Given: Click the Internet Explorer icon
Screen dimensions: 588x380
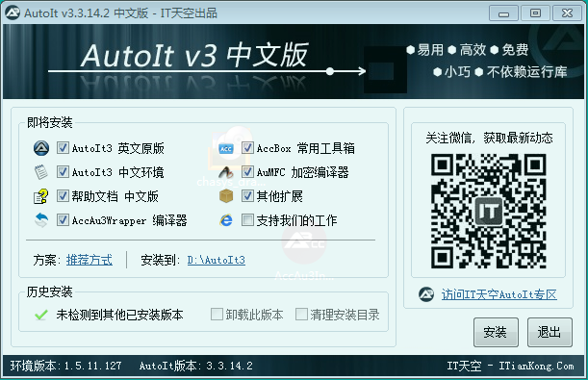Looking at the screenshot, I should pos(226,220).
